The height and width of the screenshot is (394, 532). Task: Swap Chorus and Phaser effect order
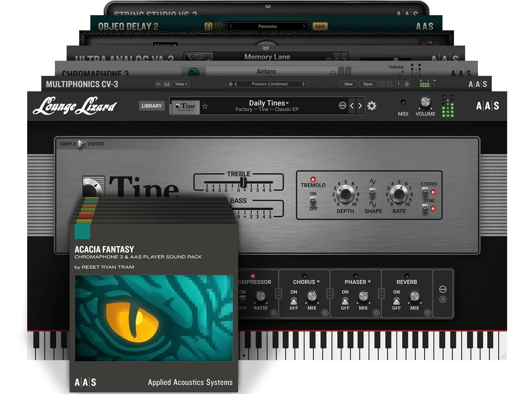click(330, 294)
